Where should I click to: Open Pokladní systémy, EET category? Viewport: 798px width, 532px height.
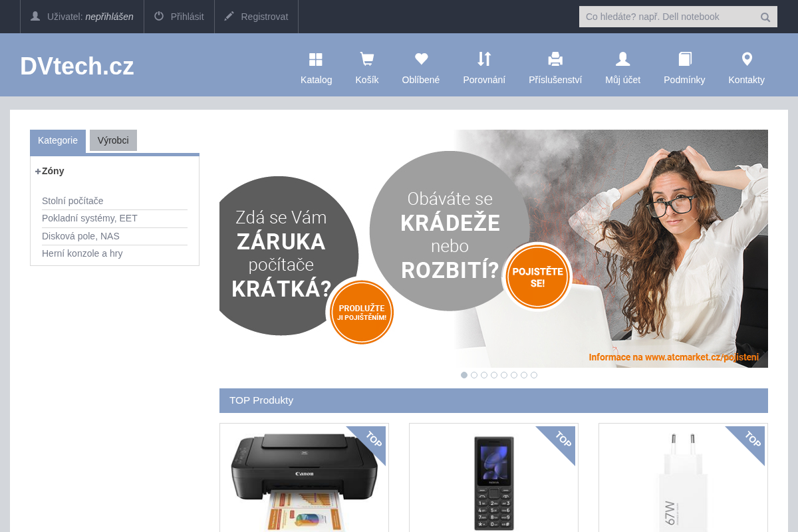point(90,218)
